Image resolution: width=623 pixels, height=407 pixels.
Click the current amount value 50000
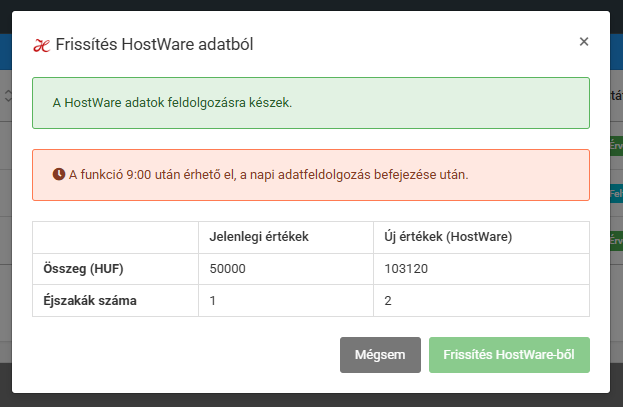coord(228,269)
